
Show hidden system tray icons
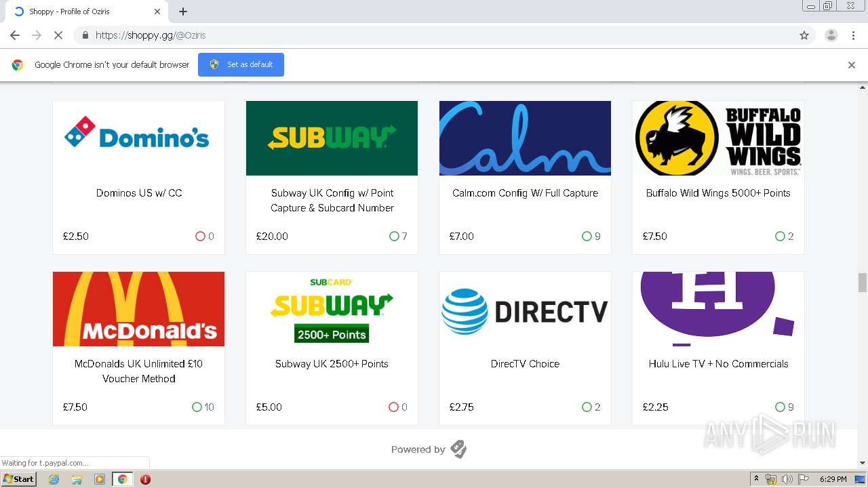coord(757,479)
